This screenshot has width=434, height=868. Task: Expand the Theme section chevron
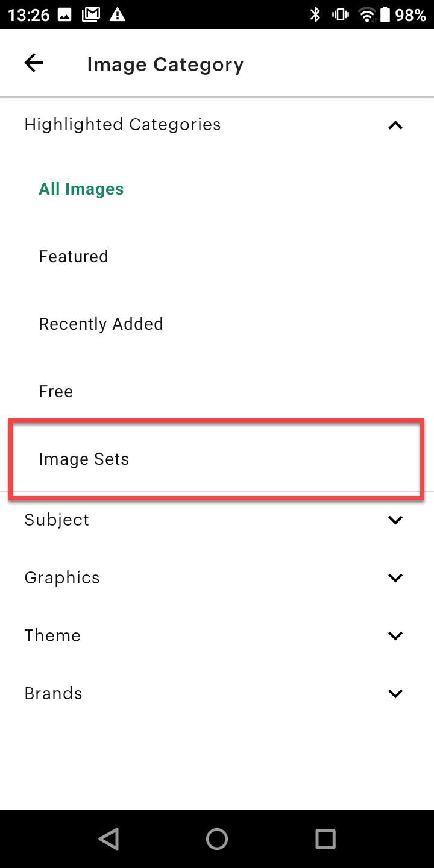point(395,636)
